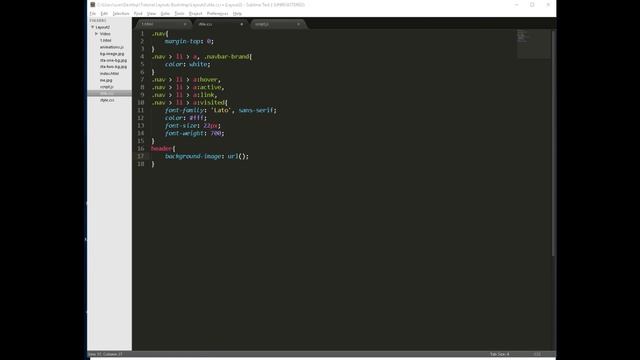The image size is (640, 360).
Task: Open the CSS syntax selector in status bar
Action: coord(537,354)
